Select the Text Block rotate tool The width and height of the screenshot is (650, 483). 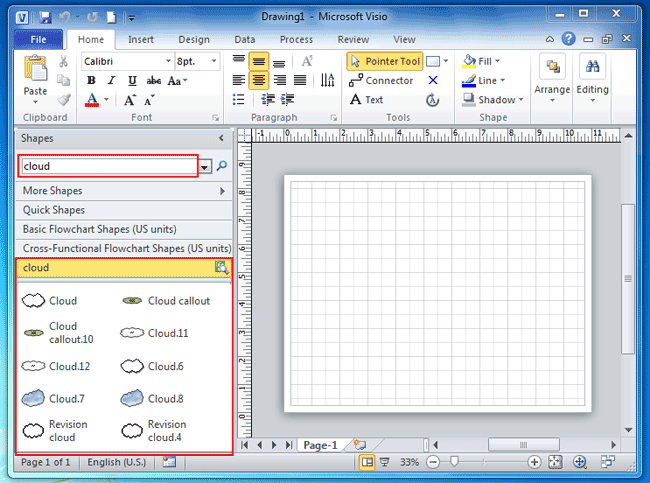click(432, 100)
